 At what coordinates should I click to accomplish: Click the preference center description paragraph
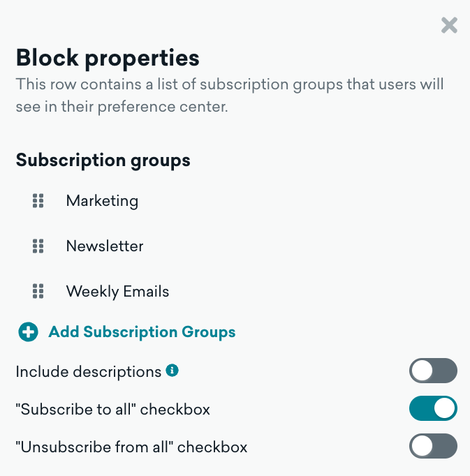[229, 96]
